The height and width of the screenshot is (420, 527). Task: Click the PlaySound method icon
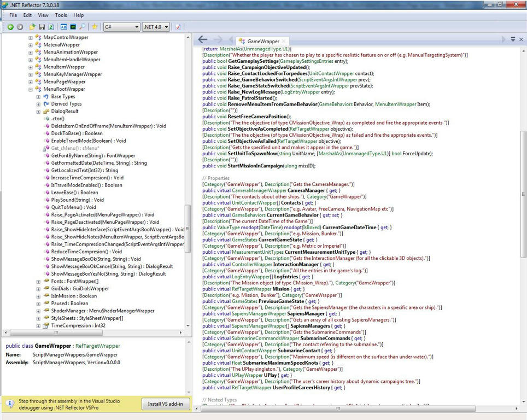pyautogui.click(x=47, y=200)
